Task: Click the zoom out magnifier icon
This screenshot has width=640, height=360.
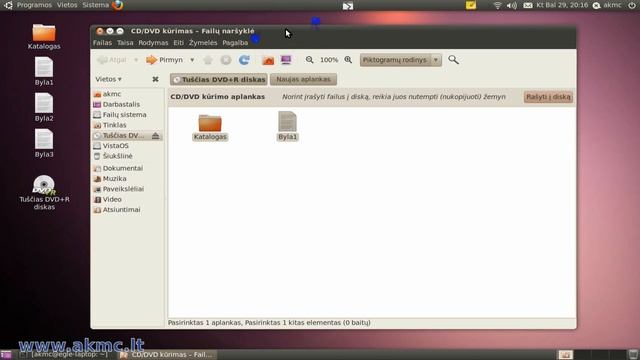Action: click(x=309, y=60)
